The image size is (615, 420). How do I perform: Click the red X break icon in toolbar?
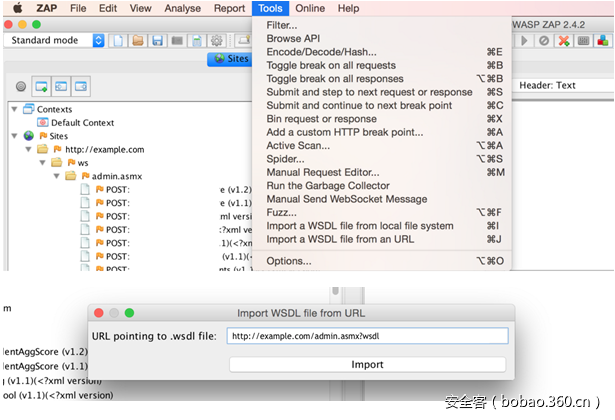564,41
